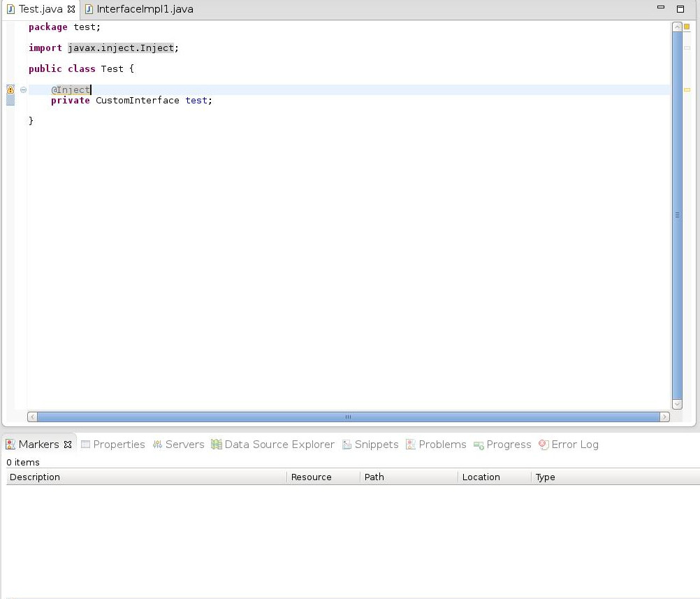Close the Test.java tab

point(71,9)
